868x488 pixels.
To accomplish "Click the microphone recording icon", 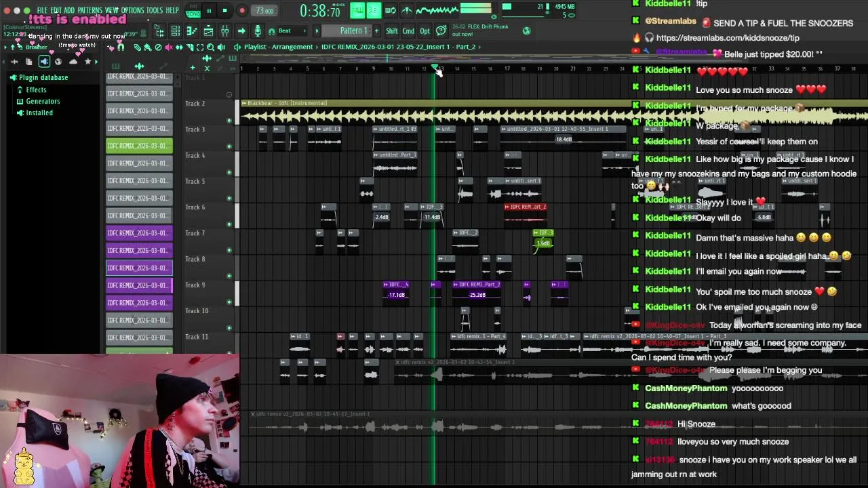I will (x=258, y=30).
